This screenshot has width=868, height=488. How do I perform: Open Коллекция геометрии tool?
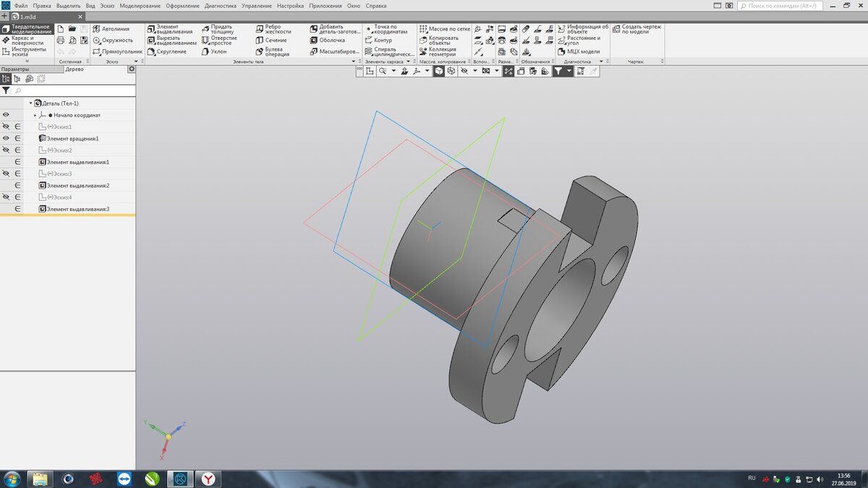pos(438,52)
